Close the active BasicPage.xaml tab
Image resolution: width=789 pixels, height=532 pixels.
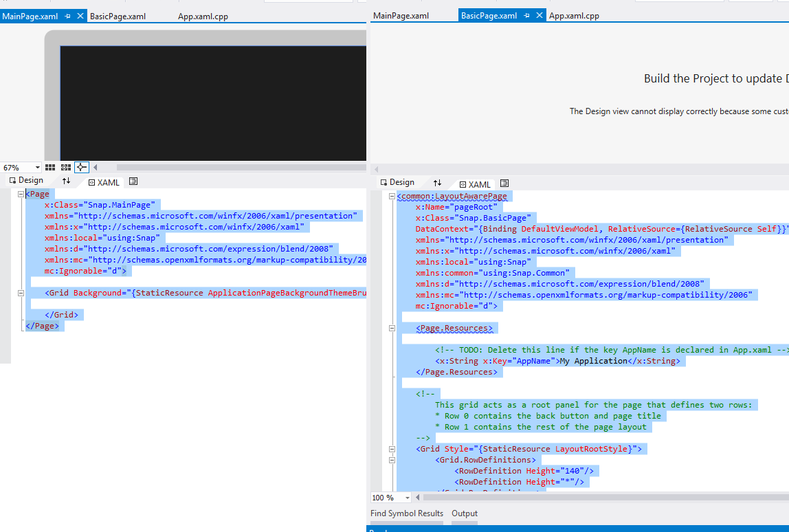(x=540, y=16)
